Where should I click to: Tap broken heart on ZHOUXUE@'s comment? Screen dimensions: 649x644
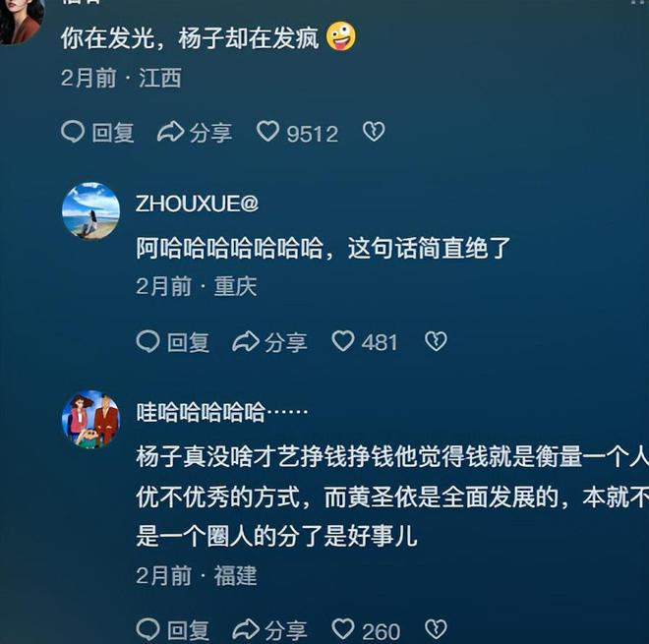(436, 341)
